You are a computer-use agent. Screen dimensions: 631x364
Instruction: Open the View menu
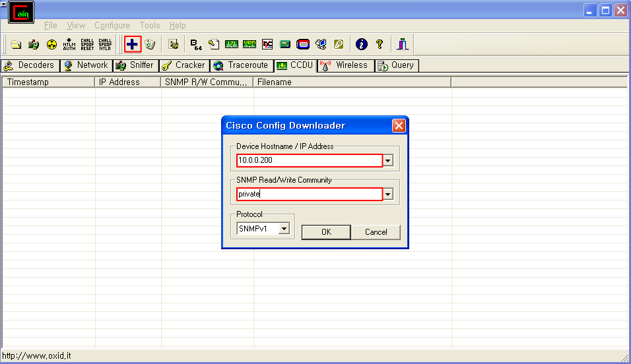click(76, 25)
